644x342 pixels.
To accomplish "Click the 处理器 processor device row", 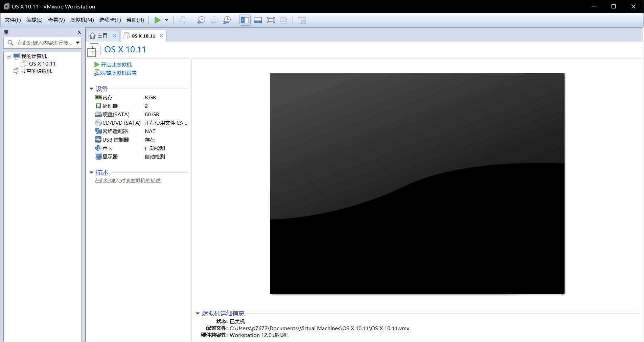I will click(141, 106).
